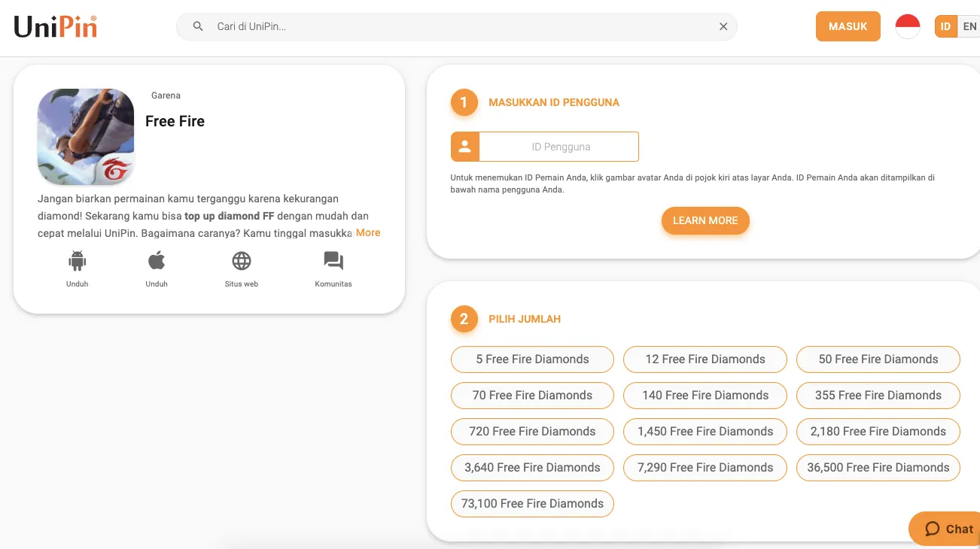Viewport: 980px width, 549px height.
Task: Open the Situs web globe icon
Action: [x=242, y=262]
